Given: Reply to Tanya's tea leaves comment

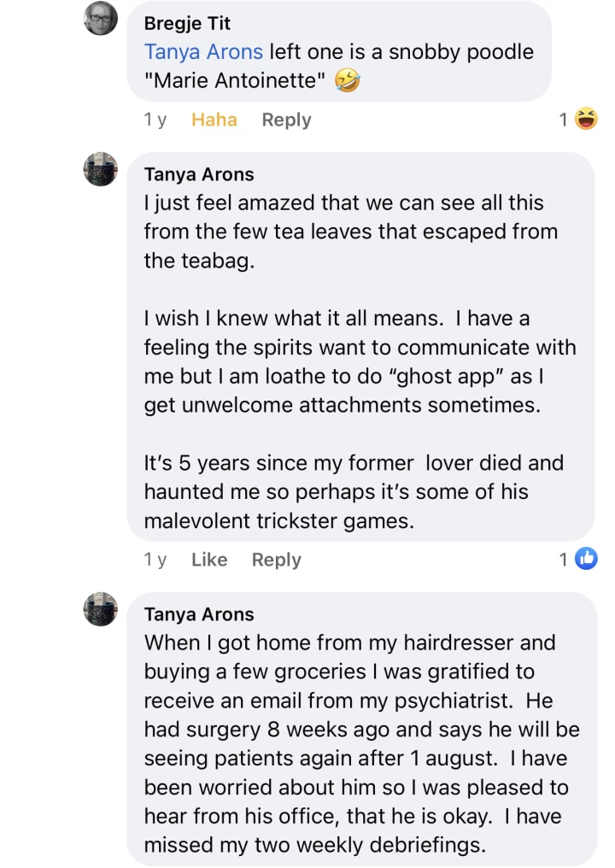Looking at the screenshot, I should tap(276, 560).
